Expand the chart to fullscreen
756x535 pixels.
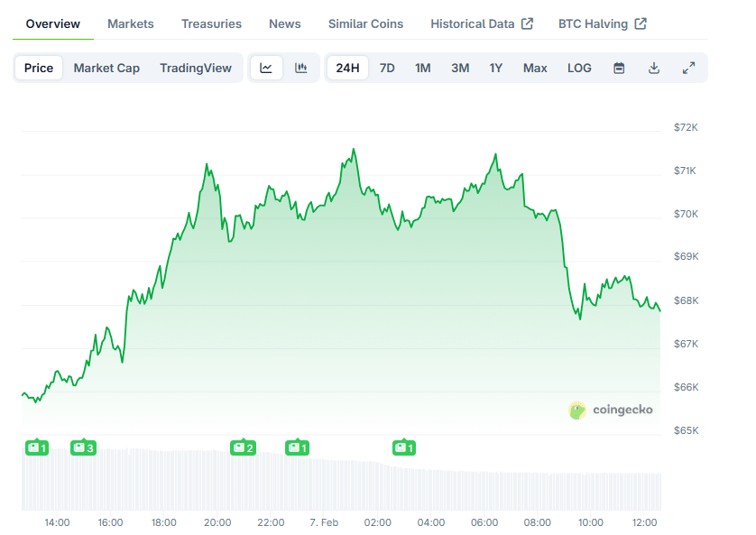click(688, 68)
